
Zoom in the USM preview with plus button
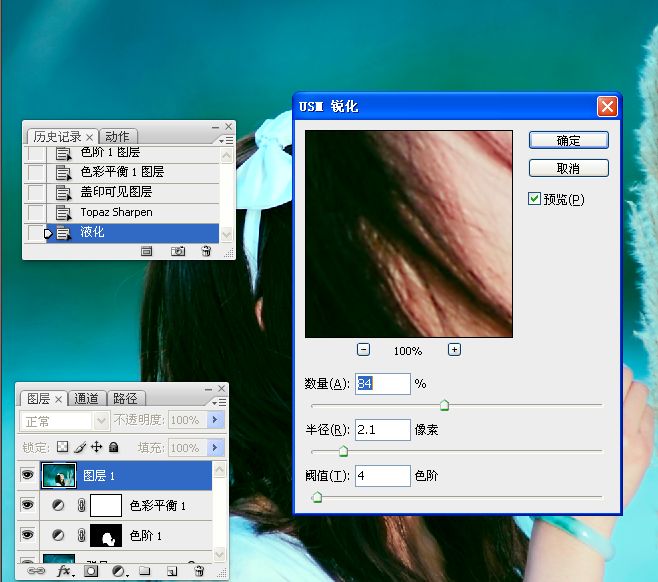tap(454, 350)
